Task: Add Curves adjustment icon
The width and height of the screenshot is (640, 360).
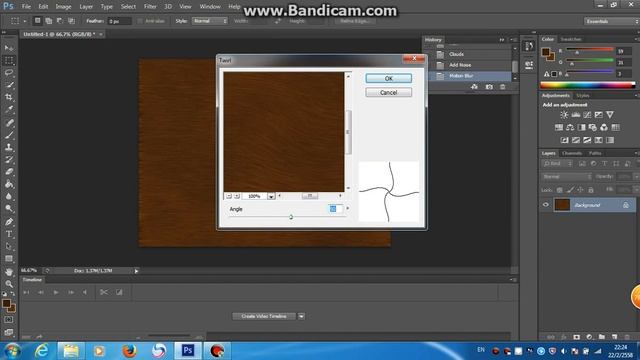Action: (587, 115)
